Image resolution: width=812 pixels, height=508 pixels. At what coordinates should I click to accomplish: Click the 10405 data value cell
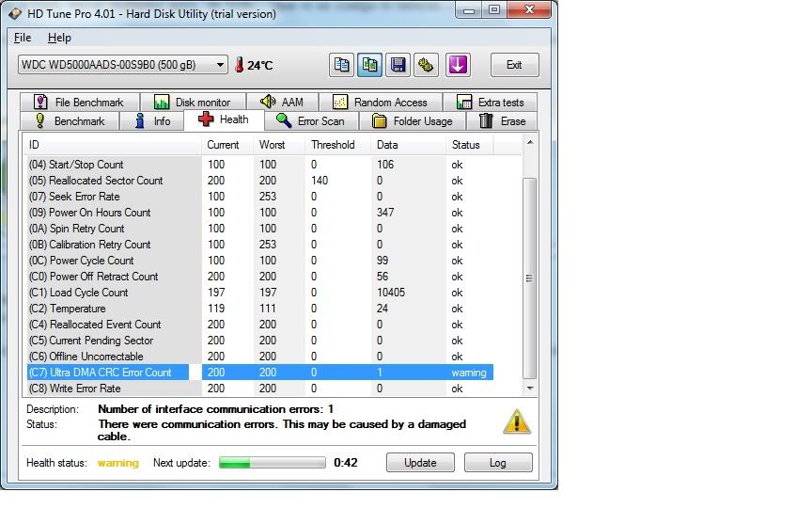point(391,293)
